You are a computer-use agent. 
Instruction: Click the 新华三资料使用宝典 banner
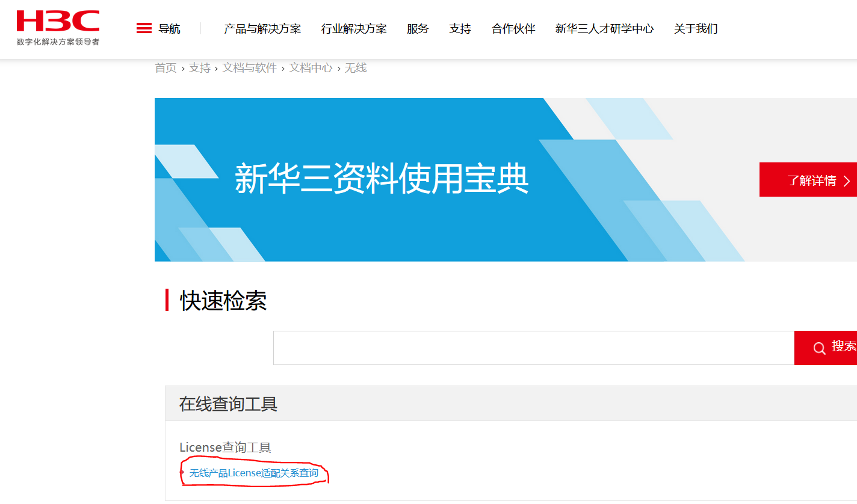[x=506, y=180]
